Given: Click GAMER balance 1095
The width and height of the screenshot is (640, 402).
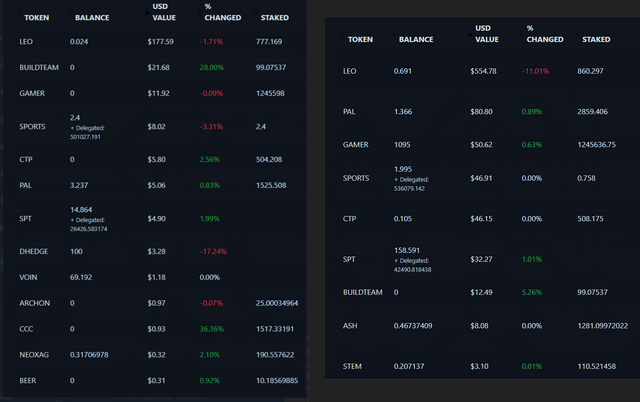Looking at the screenshot, I should pyautogui.click(x=402, y=145).
